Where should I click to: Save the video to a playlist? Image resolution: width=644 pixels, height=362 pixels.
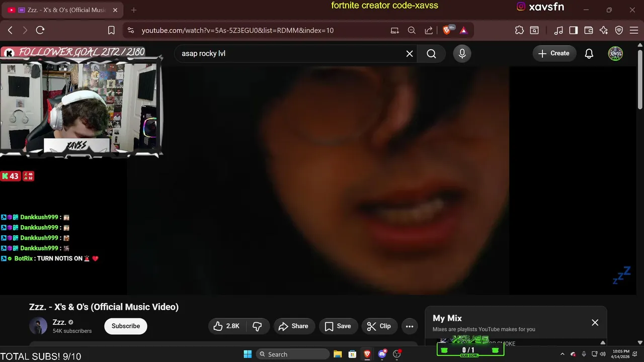338,326
